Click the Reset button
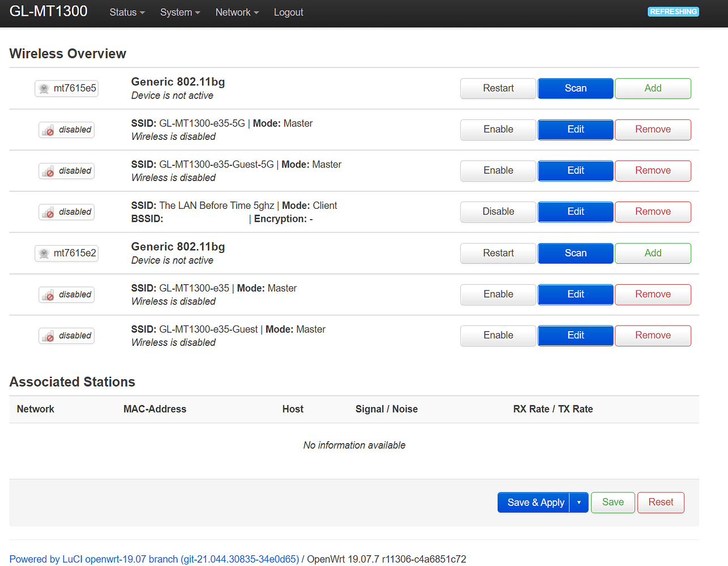 (x=661, y=502)
